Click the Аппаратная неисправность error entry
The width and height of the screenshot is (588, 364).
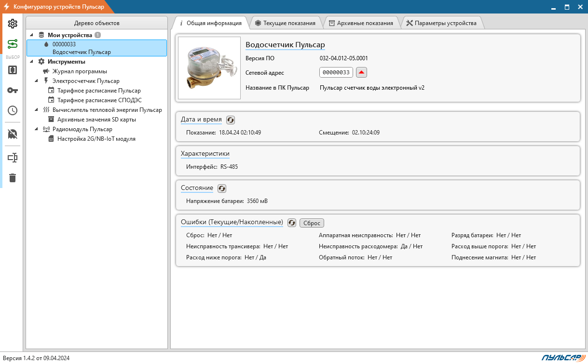pyautogui.click(x=370, y=235)
